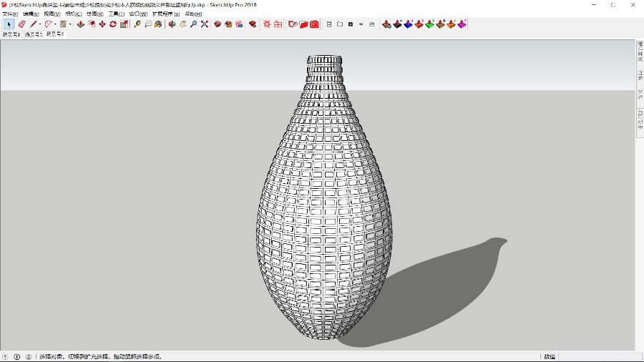This screenshot has width=644, height=362.
Task: Activate the Tape Measure tool
Action: (x=137, y=24)
